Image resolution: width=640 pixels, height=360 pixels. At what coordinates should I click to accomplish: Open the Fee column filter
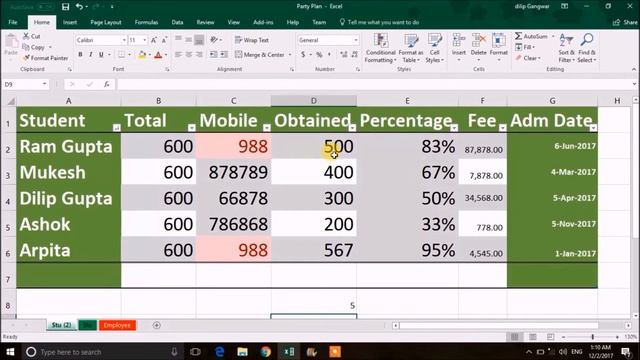point(502,128)
